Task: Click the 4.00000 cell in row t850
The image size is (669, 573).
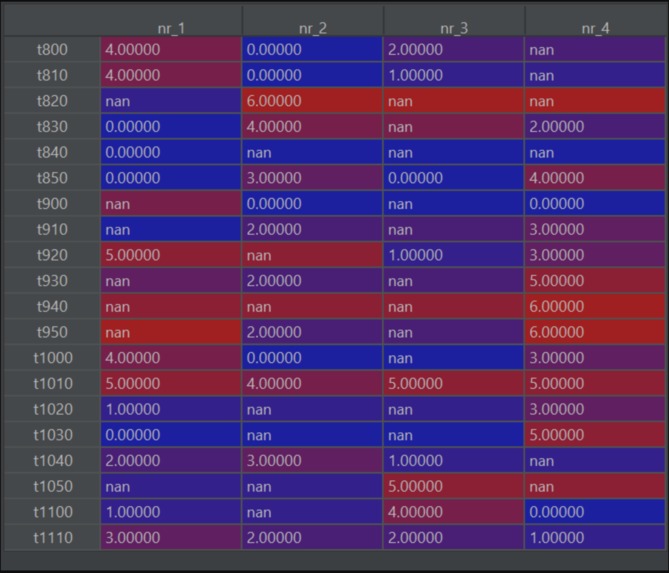Action: tap(595, 178)
